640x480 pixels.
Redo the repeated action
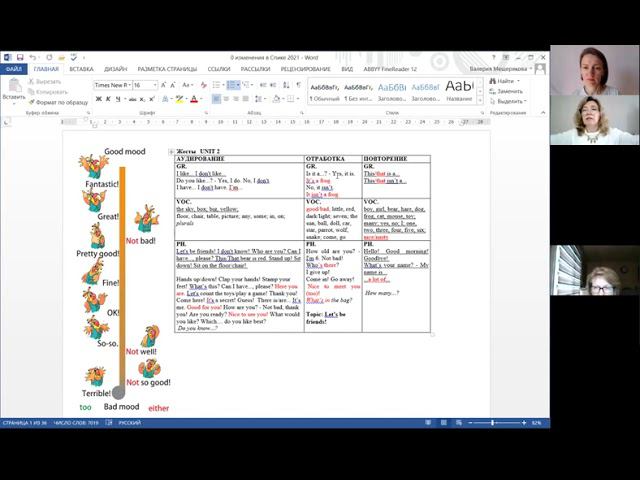click(49, 58)
